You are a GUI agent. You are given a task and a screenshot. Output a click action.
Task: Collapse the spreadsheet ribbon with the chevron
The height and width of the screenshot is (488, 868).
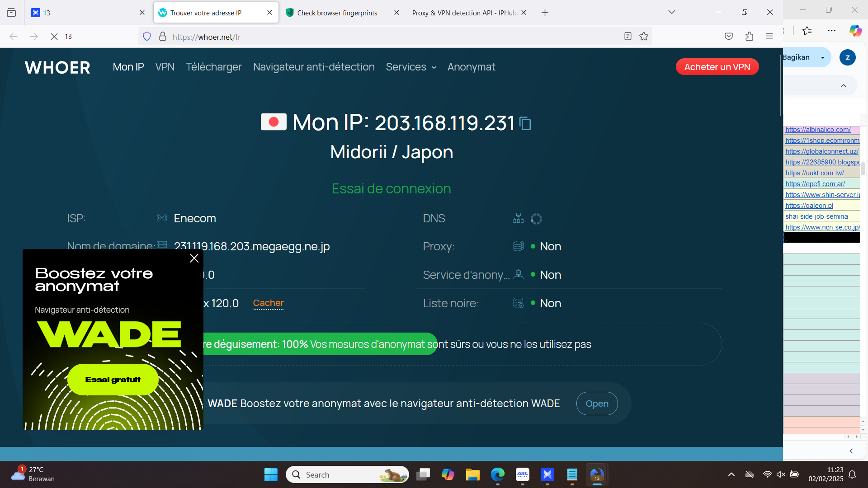pyautogui.click(x=844, y=86)
